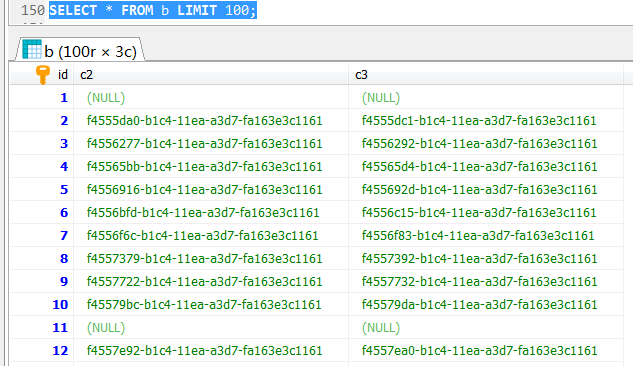Select id cell with value 12
633x366 pixels.
pos(42,351)
